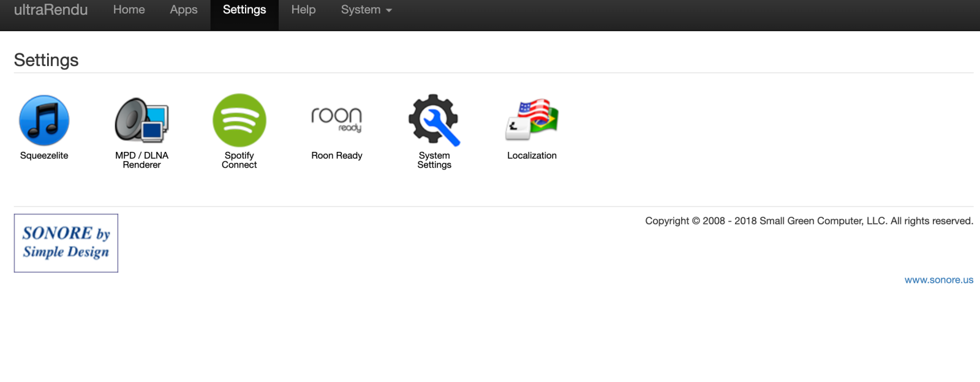The image size is (980, 382).
Task: Go to the Home tab
Action: point(129,10)
